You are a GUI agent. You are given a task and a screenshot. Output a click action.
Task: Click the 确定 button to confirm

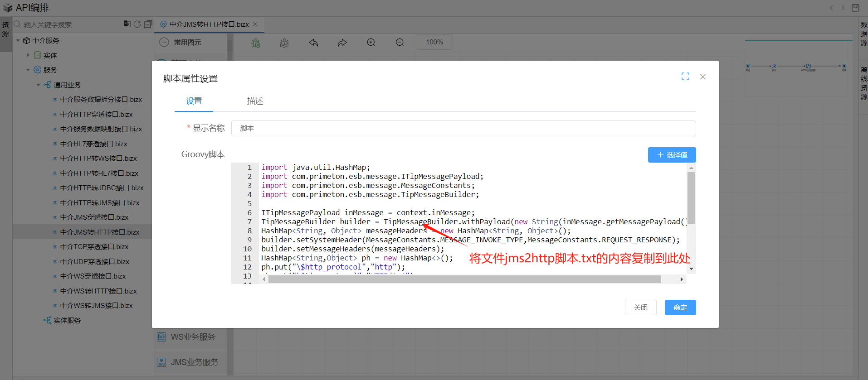point(680,308)
